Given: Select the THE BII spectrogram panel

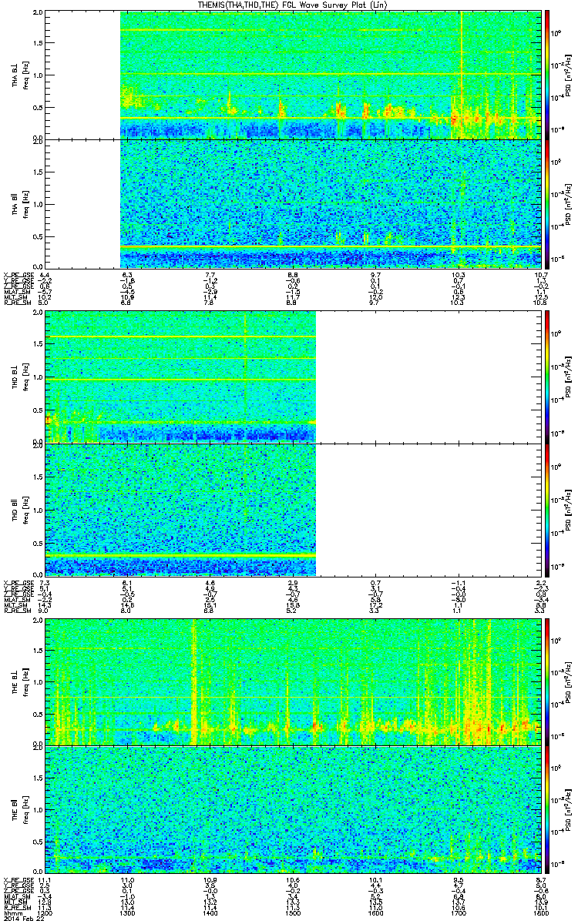Looking at the screenshot, I should [292, 808].
